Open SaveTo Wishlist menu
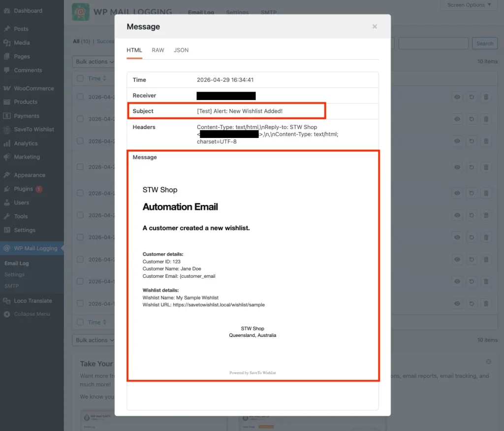 34,129
